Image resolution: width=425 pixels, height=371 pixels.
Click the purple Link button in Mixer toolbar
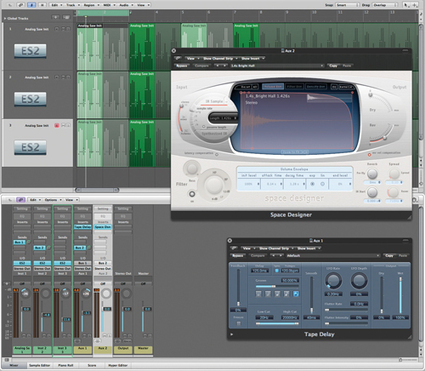click(x=21, y=200)
